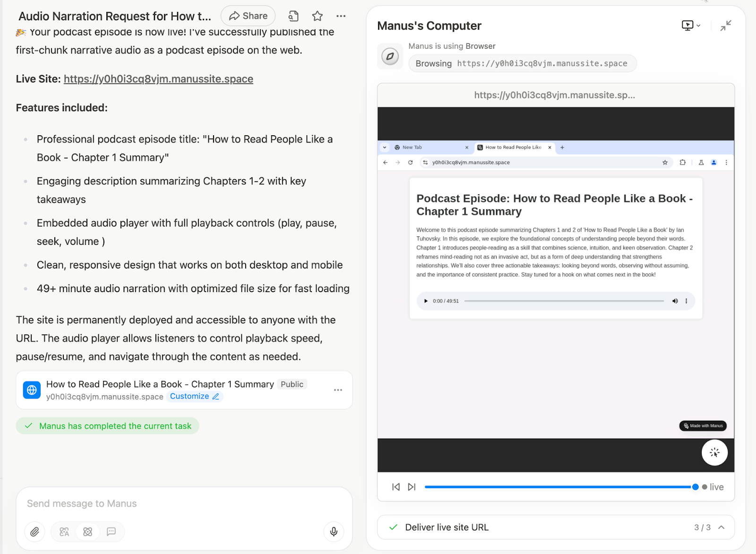This screenshot has height=554, width=756.
Task: Open the tab list chevron in the embedded browser
Action: click(x=385, y=147)
